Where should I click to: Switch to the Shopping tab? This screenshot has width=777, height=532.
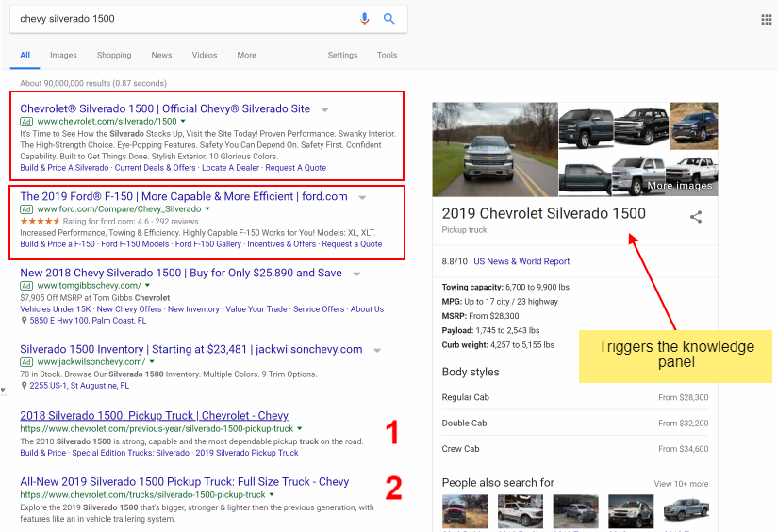pyautogui.click(x=114, y=55)
